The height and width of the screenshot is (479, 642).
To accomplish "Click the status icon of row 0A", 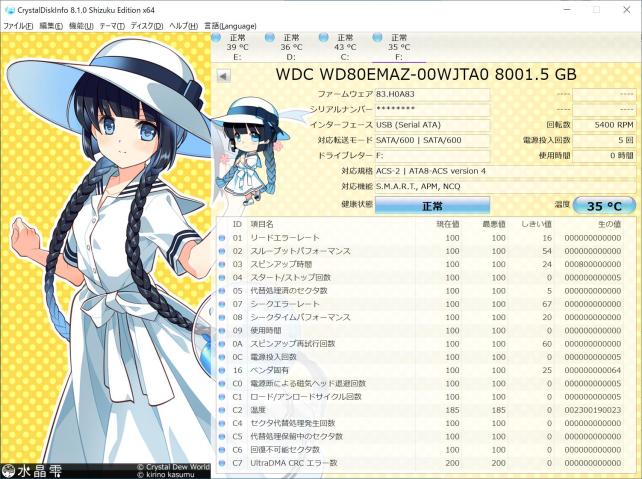I will [222, 344].
